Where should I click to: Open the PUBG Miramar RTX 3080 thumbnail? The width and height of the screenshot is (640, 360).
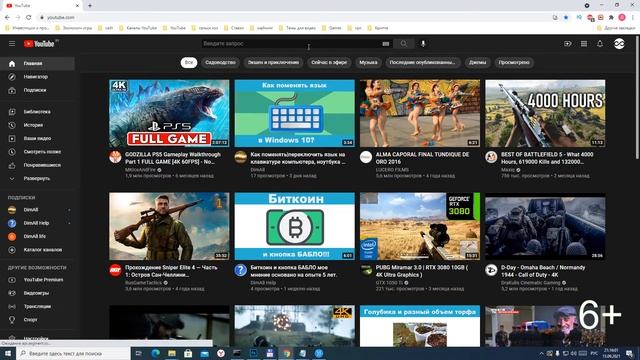(420, 227)
